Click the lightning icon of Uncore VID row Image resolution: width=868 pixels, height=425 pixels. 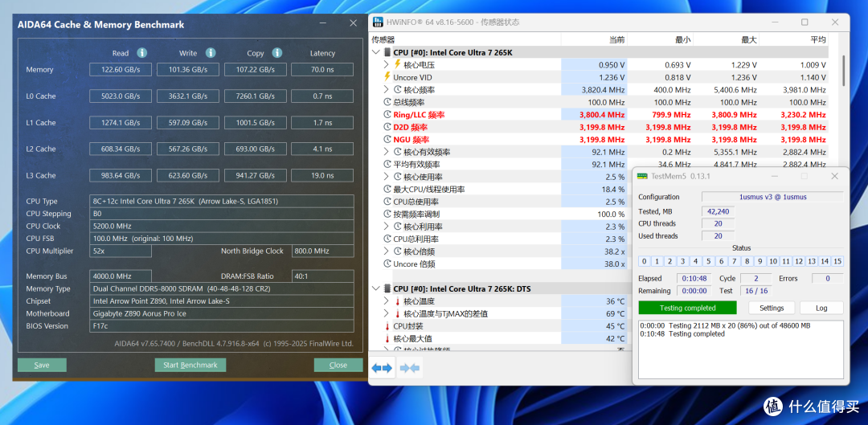pos(387,77)
